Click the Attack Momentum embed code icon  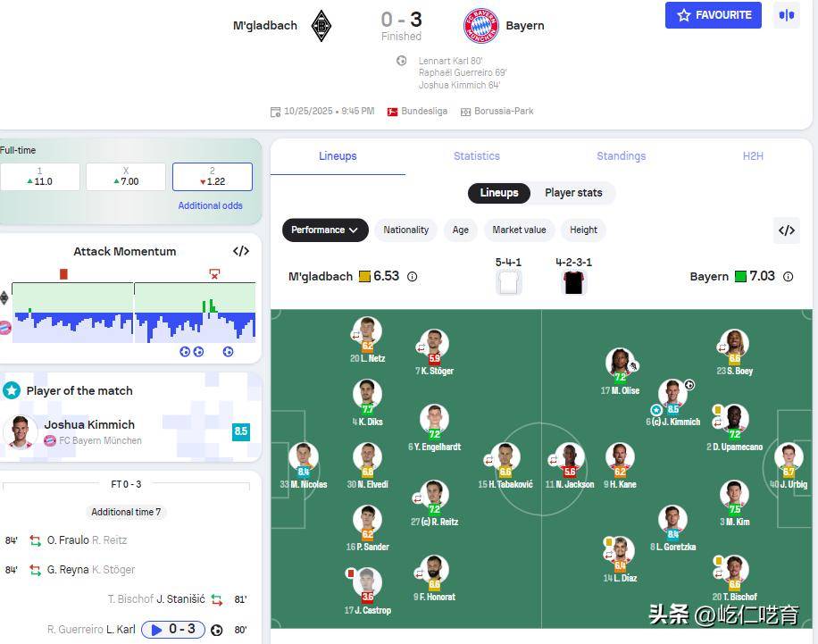(x=240, y=252)
